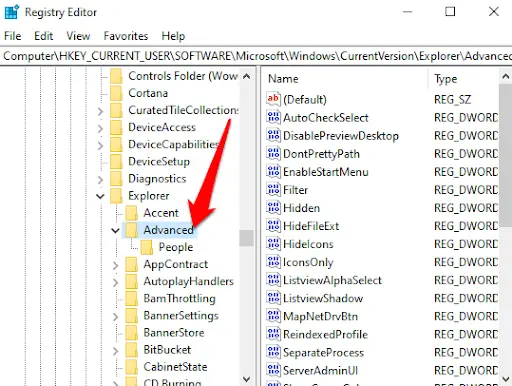Screen dimensions: 512x386
Task: Click the IconsOnly DWORD icon
Action: click(x=273, y=262)
